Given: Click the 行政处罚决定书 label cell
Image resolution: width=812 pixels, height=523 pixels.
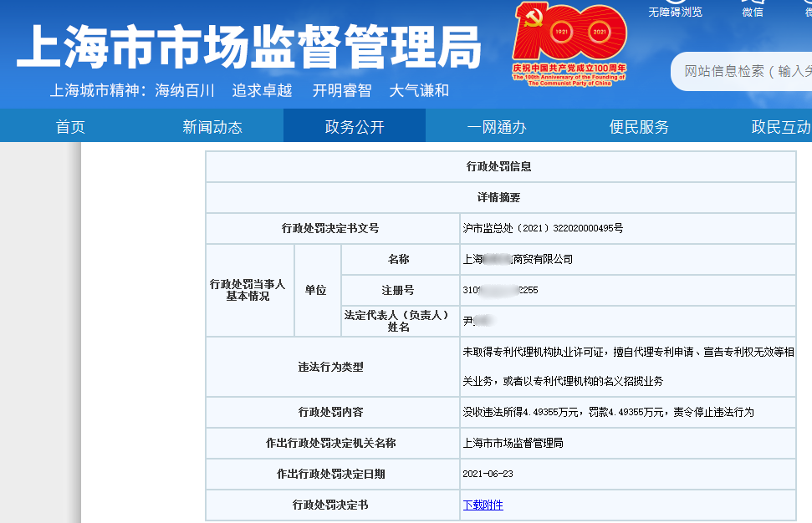Looking at the screenshot, I should click(333, 505).
